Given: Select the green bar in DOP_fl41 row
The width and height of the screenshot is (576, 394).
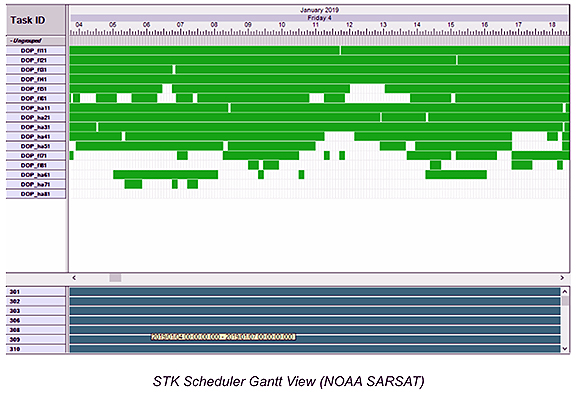Looking at the screenshot, I should 320,79.
